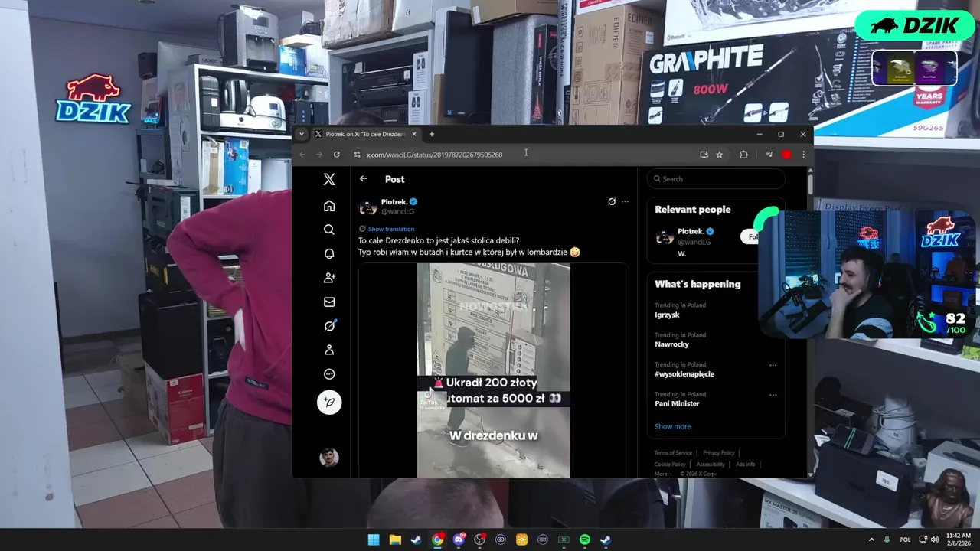Viewport: 980px width, 551px height.
Task: Open more options for #wysokienapięcie trend
Action: (773, 365)
